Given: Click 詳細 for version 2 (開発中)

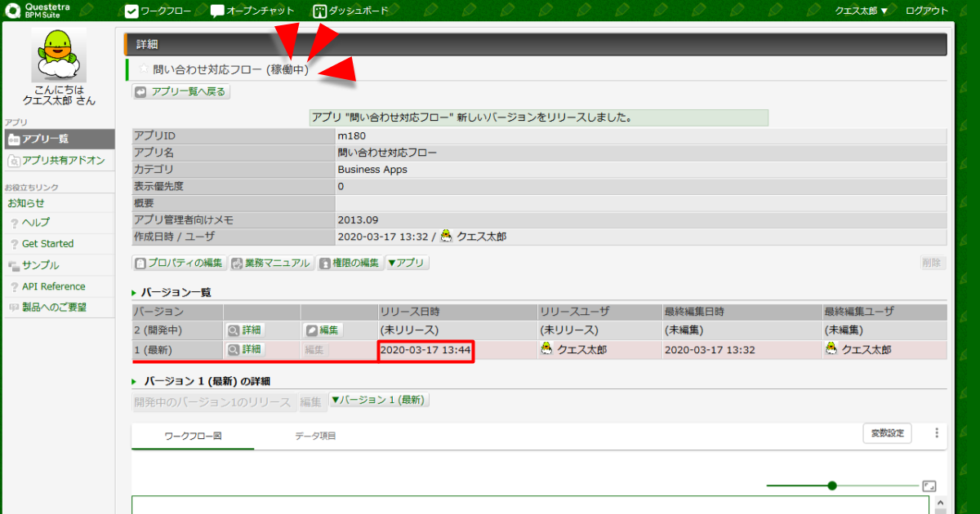Looking at the screenshot, I should pyautogui.click(x=245, y=330).
